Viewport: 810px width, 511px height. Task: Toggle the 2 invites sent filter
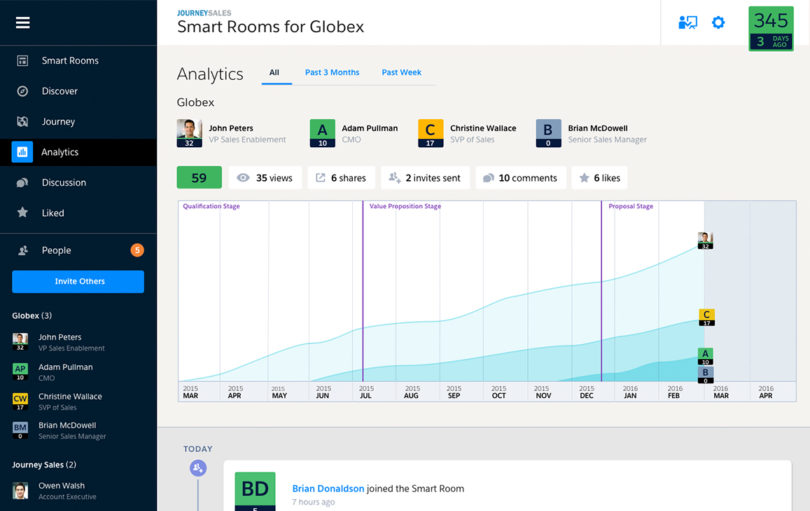click(x=425, y=178)
